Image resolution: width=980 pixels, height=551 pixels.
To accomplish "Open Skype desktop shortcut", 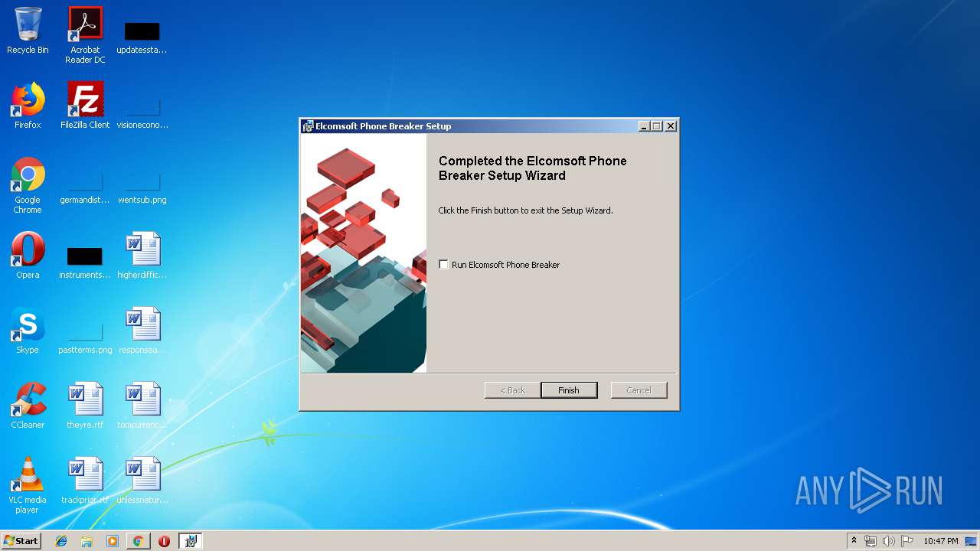I will tap(28, 331).
